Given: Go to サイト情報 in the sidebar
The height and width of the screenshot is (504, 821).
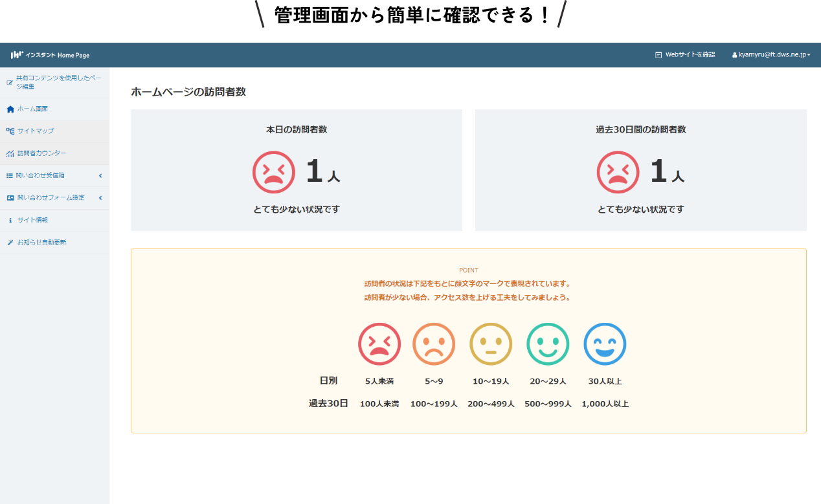Looking at the screenshot, I should (32, 220).
